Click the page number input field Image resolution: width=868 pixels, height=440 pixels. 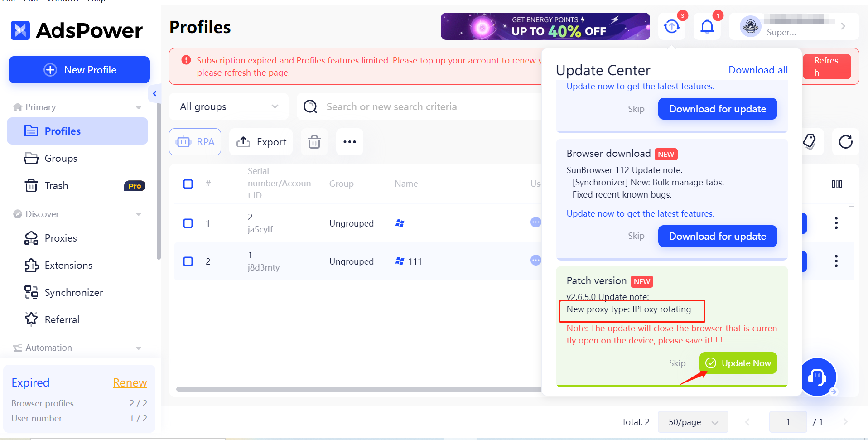(788, 422)
